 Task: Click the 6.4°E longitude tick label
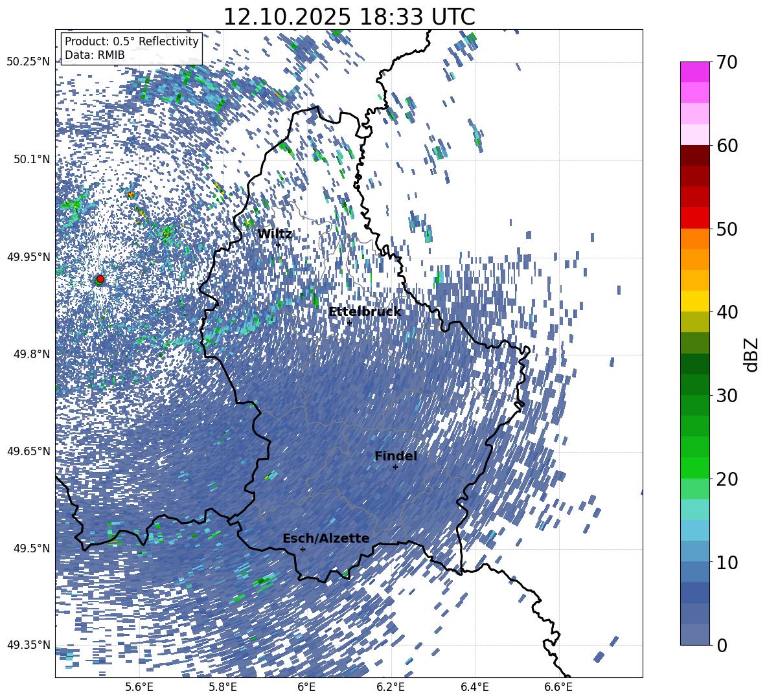click(x=474, y=687)
